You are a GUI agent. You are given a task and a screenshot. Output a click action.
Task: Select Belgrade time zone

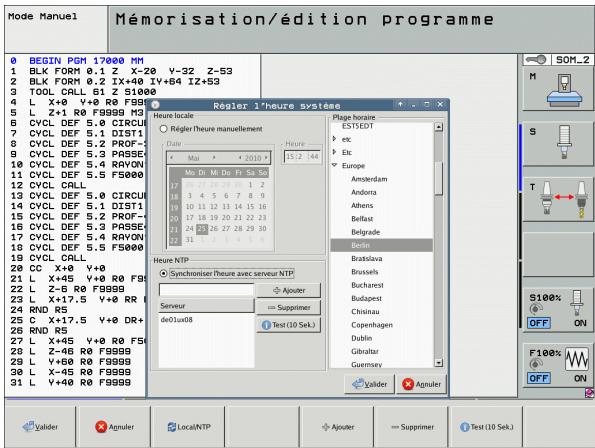pyautogui.click(x=365, y=232)
